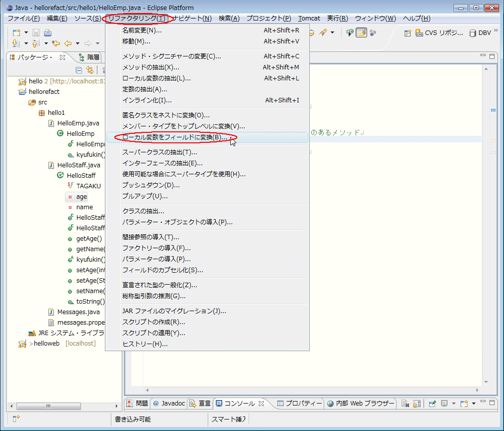This screenshot has width=504, height=431.
Task: Open the Tomcat menu
Action: (x=309, y=18)
